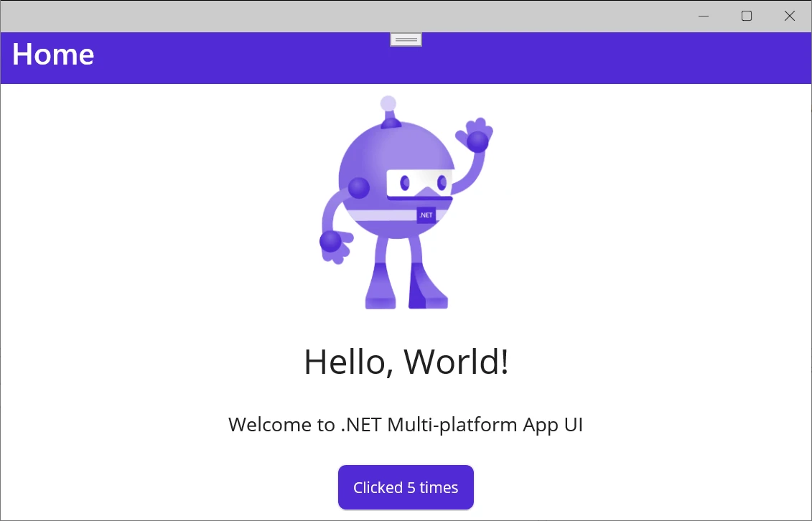Click the robot's antenna ball
Image resolution: width=812 pixels, height=521 pixels.
click(388, 103)
